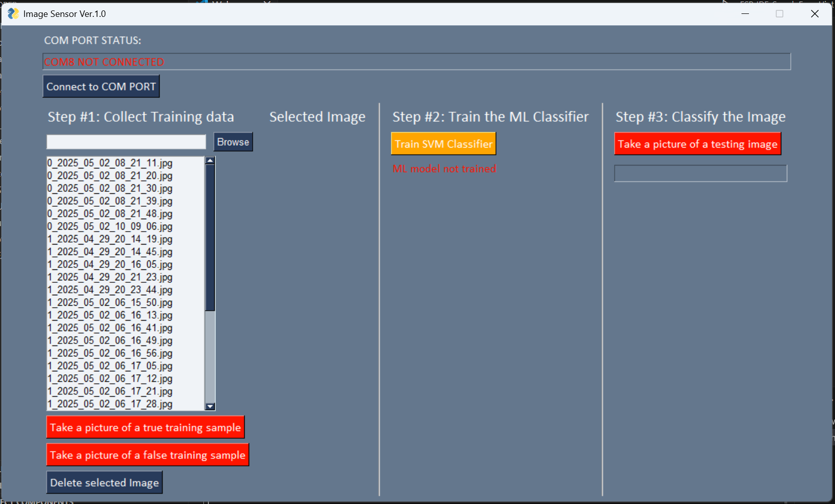The height and width of the screenshot is (504, 835).
Task: Start training with Train SVM Classifier
Action: tap(443, 144)
